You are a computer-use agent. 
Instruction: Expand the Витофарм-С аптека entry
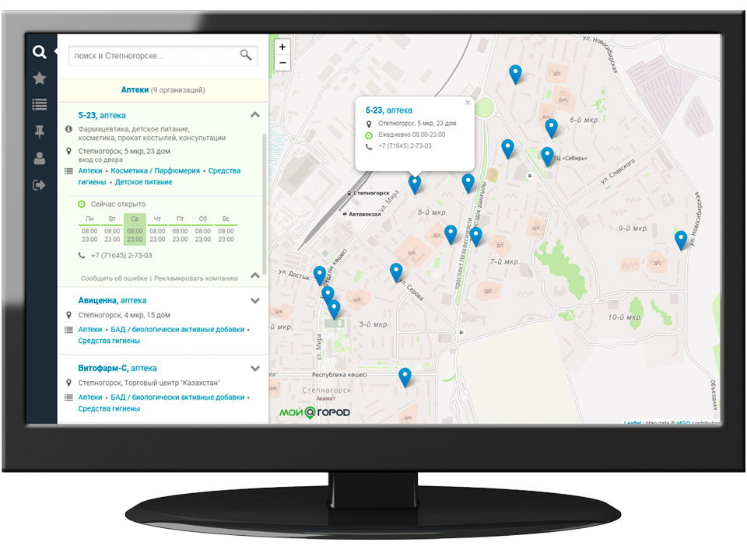[x=255, y=368]
